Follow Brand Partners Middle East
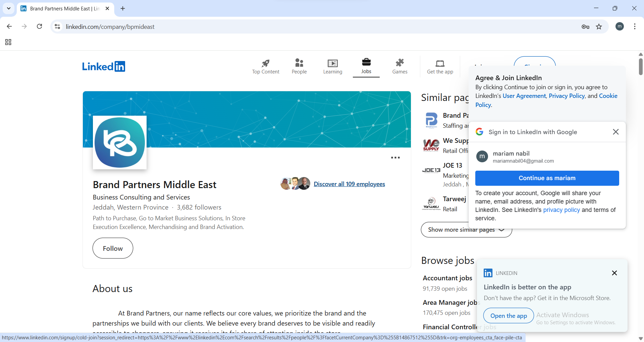Screen dimensions: 644x342 pos(113,248)
